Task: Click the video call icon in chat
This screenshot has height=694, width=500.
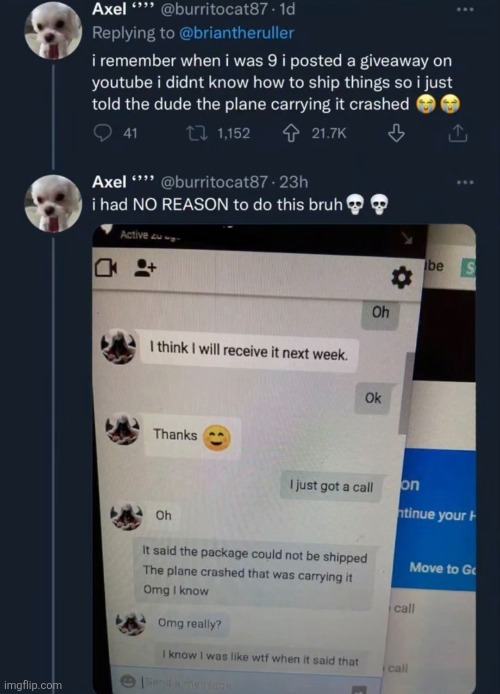Action: [x=106, y=267]
